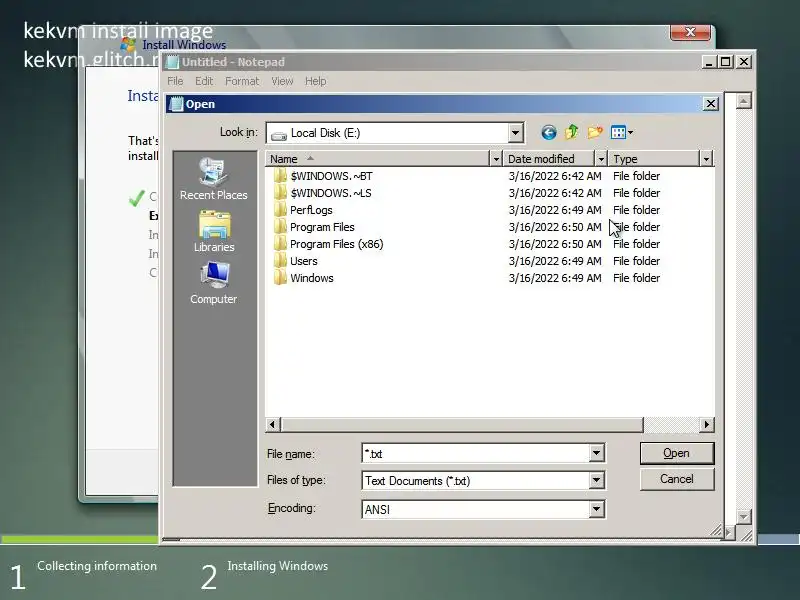Image resolution: width=800 pixels, height=600 pixels.
Task: Click the file list scroll right arrow
Action: pos(707,424)
